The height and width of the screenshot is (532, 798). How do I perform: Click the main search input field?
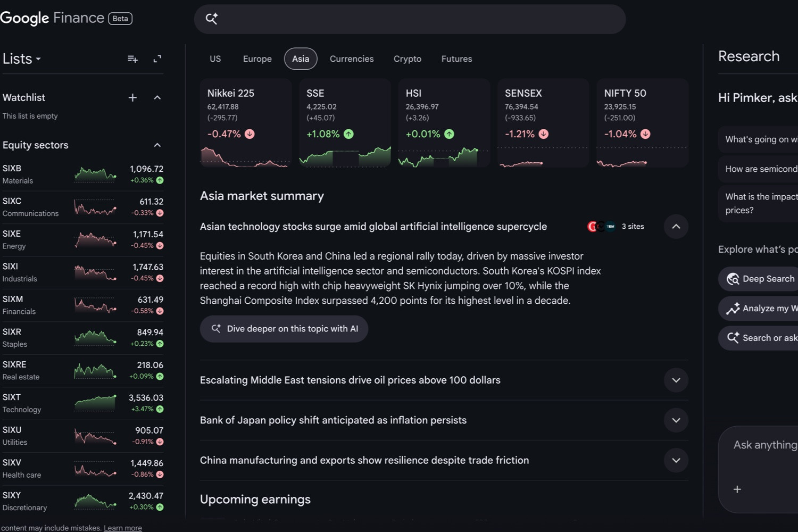410,19
